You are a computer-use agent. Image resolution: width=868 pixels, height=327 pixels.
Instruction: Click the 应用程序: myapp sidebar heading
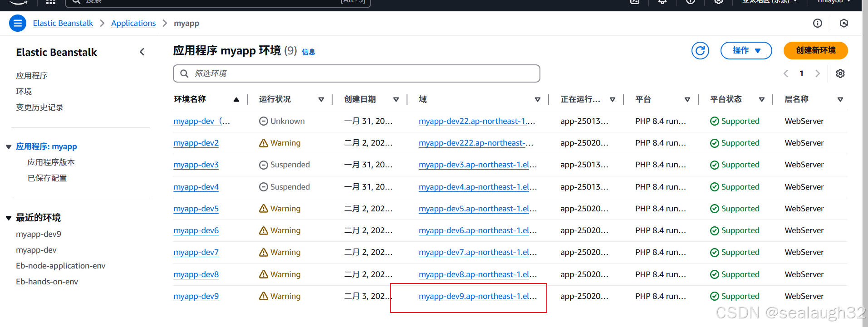46,146
